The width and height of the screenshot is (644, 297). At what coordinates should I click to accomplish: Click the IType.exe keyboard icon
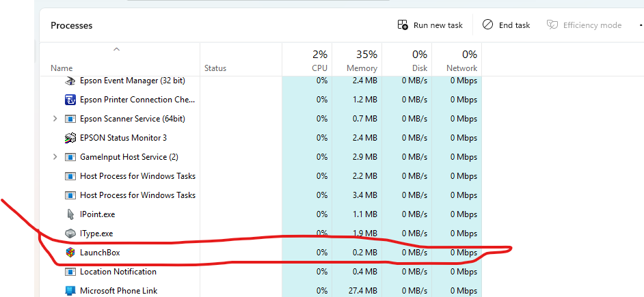point(70,234)
